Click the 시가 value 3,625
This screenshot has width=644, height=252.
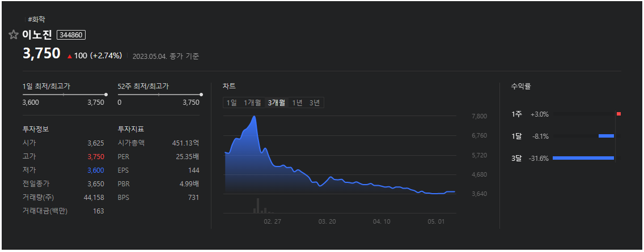click(x=96, y=143)
